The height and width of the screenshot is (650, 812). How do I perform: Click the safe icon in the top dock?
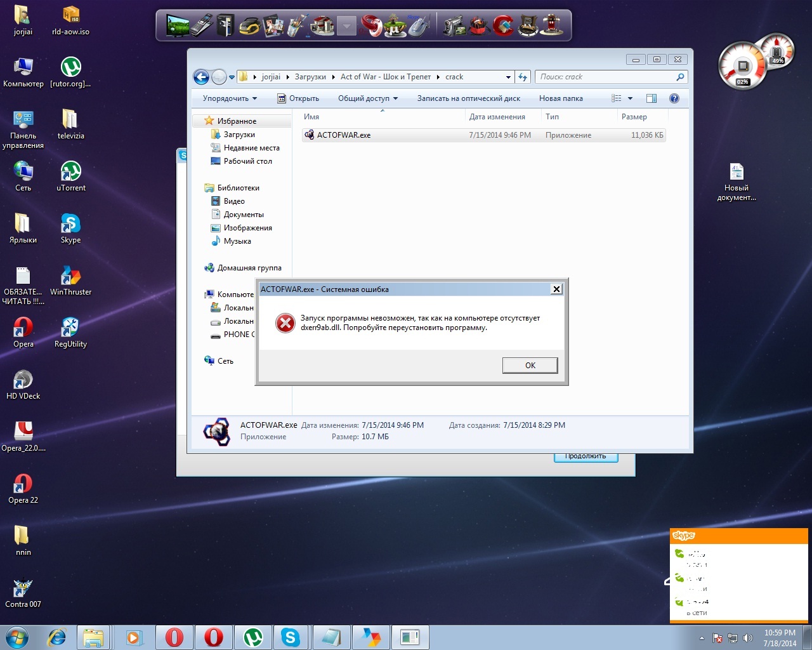(x=225, y=25)
